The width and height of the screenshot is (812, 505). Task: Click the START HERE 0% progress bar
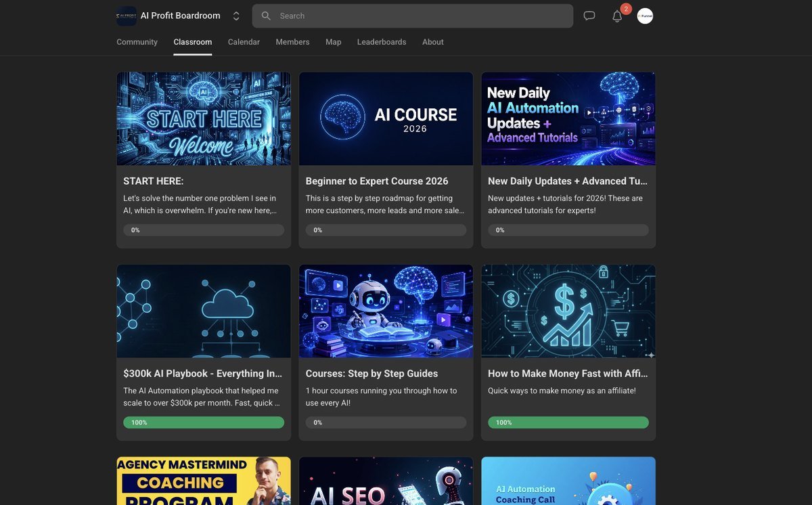pyautogui.click(x=204, y=230)
